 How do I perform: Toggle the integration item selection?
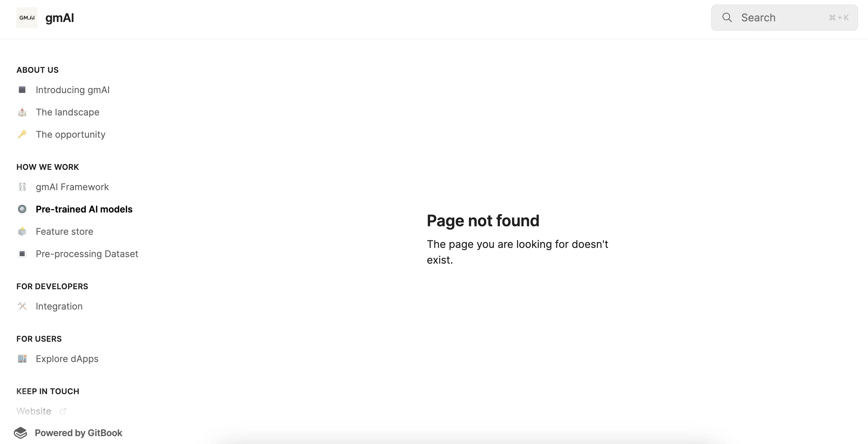59,306
